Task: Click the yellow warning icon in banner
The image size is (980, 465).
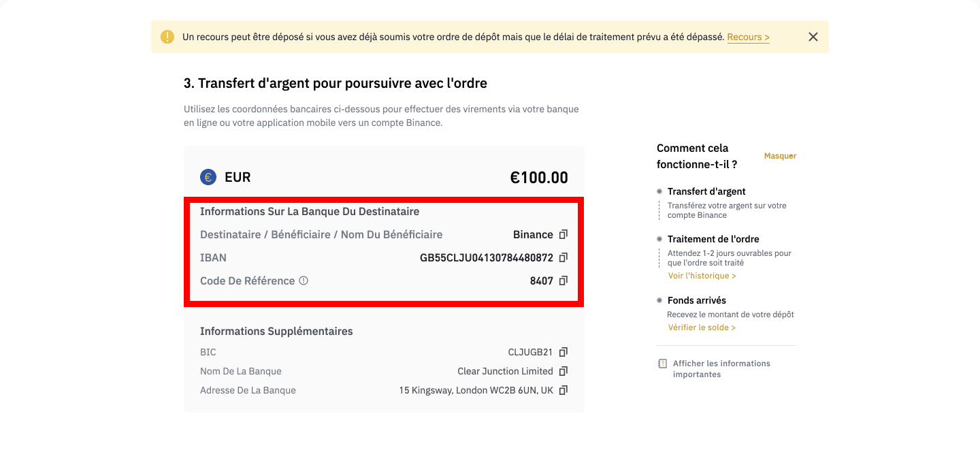Action: pos(167,37)
